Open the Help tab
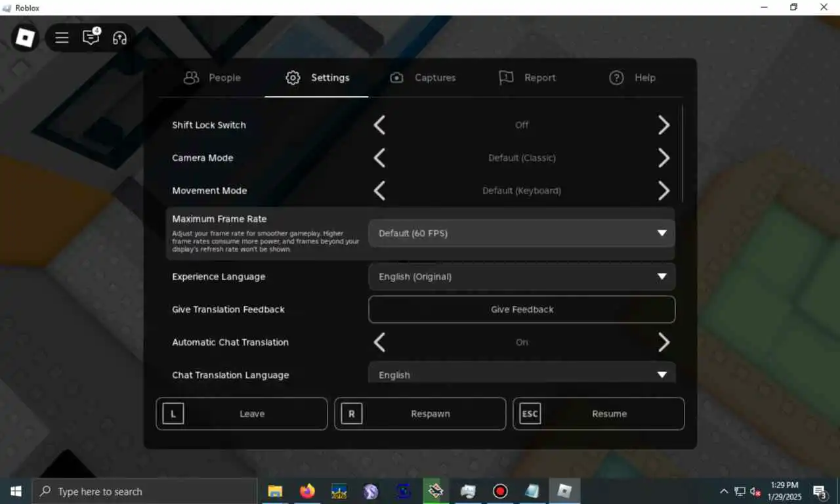Screen dimensions: 840x504 point(632,77)
